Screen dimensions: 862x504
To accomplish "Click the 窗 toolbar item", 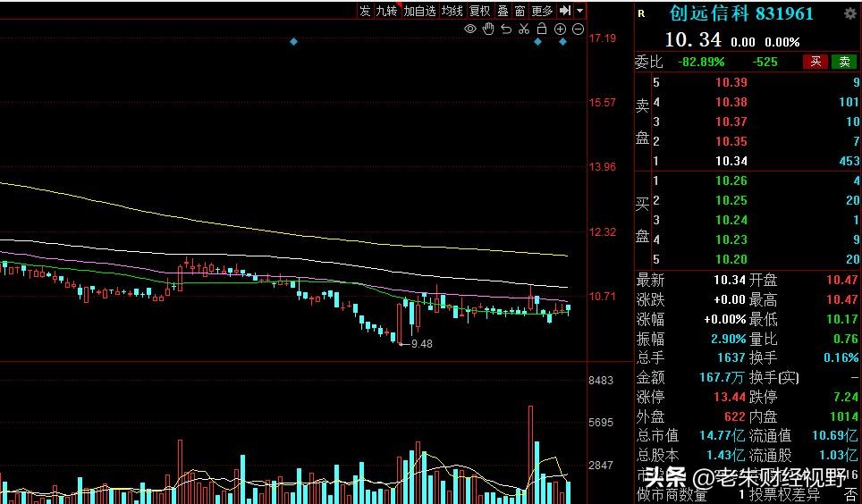I will coord(520,11).
